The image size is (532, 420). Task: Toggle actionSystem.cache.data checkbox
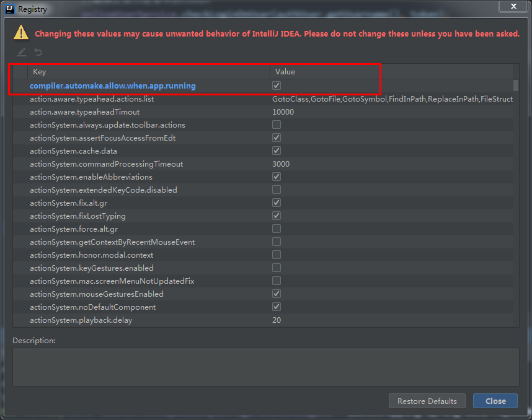(x=277, y=151)
